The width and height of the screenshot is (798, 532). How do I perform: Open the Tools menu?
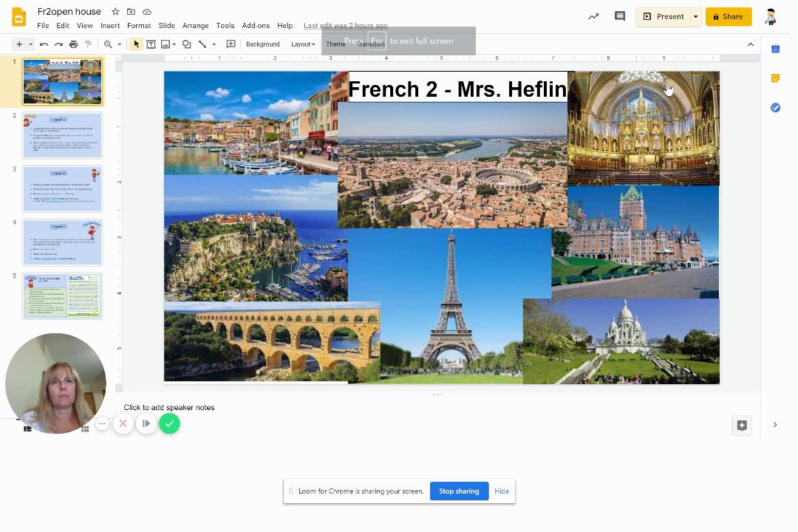click(x=225, y=25)
